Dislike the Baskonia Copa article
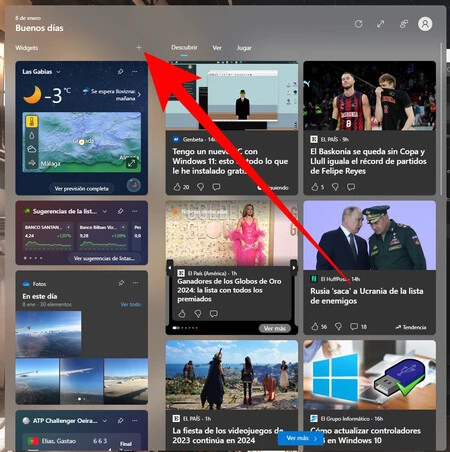The image size is (450, 452). [x=335, y=187]
